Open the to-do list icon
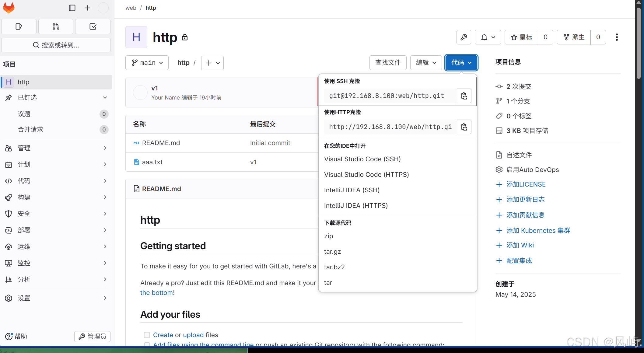Viewport: 644px width, 353px height. pos(93,26)
